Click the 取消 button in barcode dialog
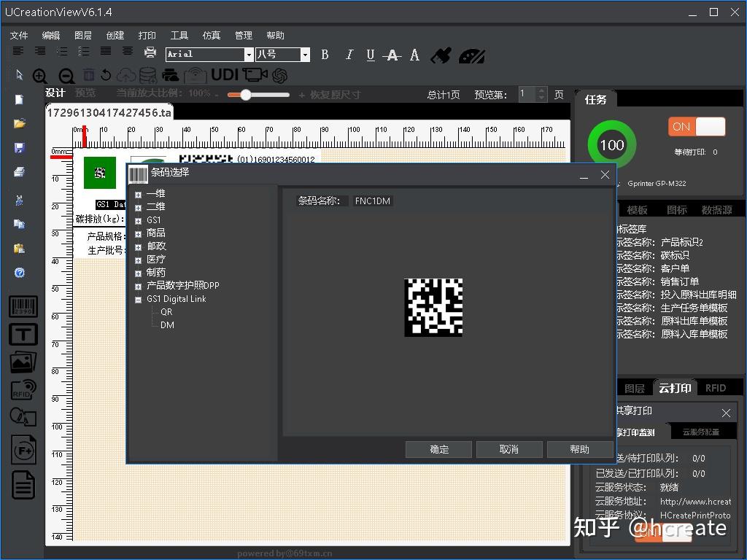Image resolution: width=747 pixels, height=560 pixels. (508, 449)
